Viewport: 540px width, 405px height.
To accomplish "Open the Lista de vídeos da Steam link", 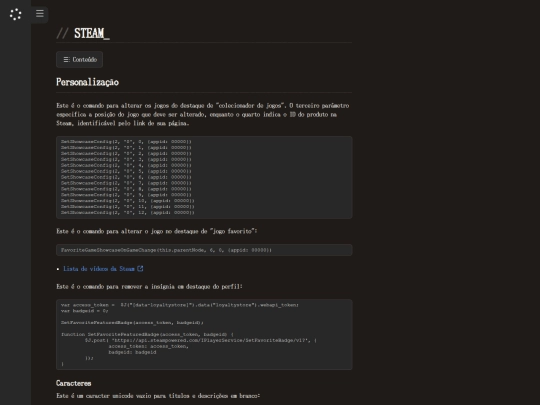I will point(99,269).
